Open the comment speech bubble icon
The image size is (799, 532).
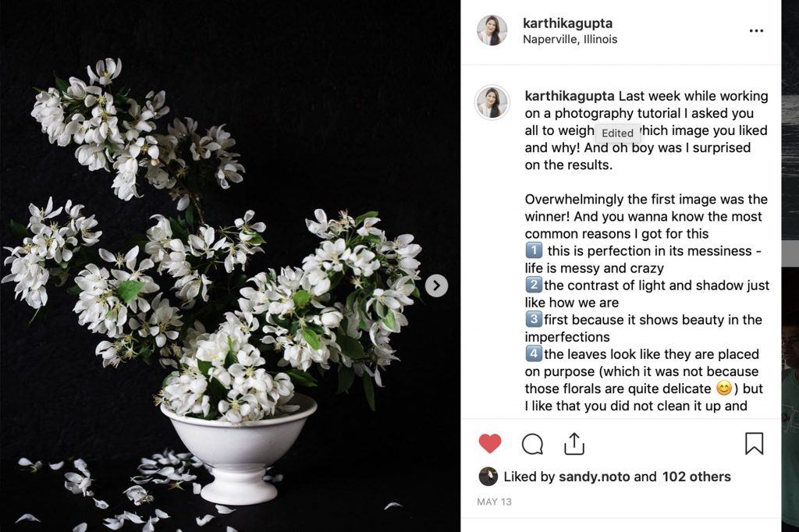532,444
